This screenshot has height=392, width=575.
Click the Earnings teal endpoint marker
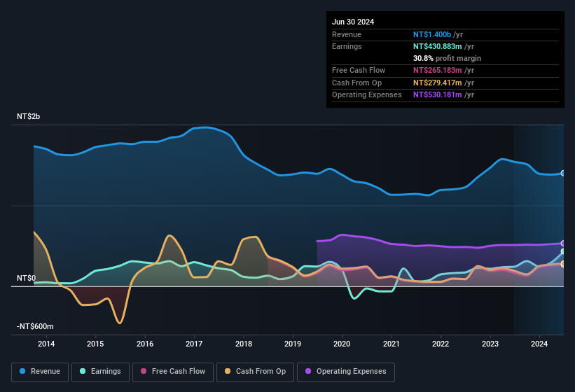(563, 251)
